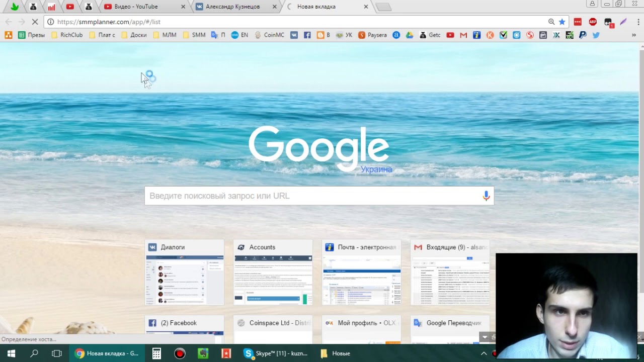Stop loading the page (X button)
Viewport: 644px width, 362px height.
coord(35,22)
